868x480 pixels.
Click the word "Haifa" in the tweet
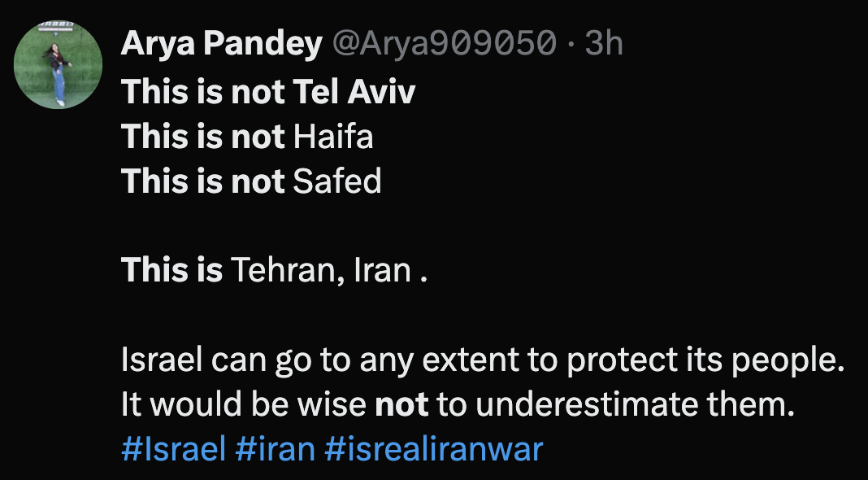click(x=333, y=137)
